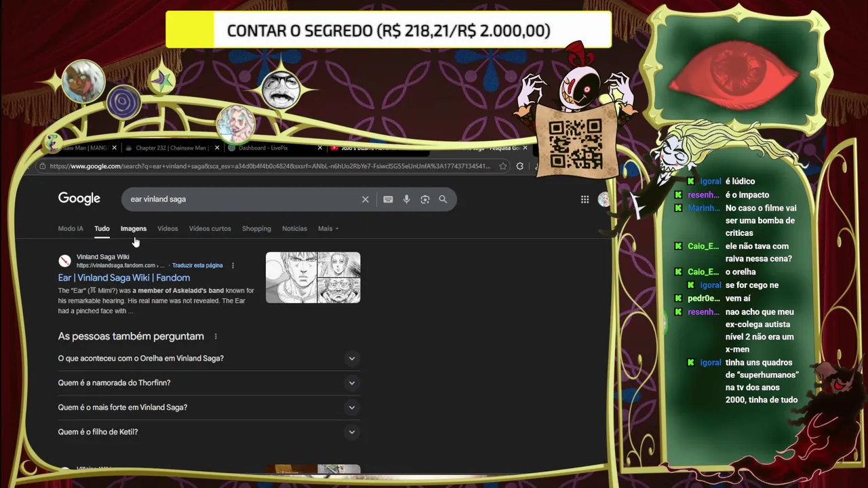This screenshot has height=488, width=868.
Task: Click chat message 'vem aí'
Action: (x=738, y=298)
